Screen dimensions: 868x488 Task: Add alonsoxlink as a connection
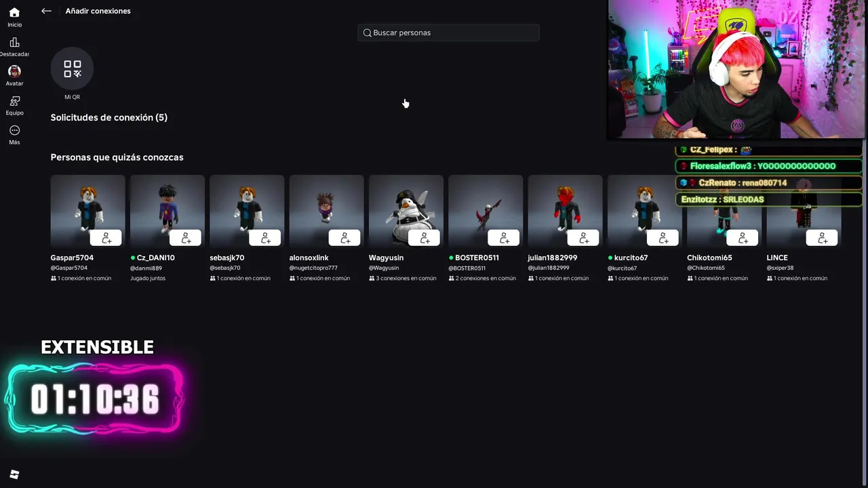tap(344, 238)
